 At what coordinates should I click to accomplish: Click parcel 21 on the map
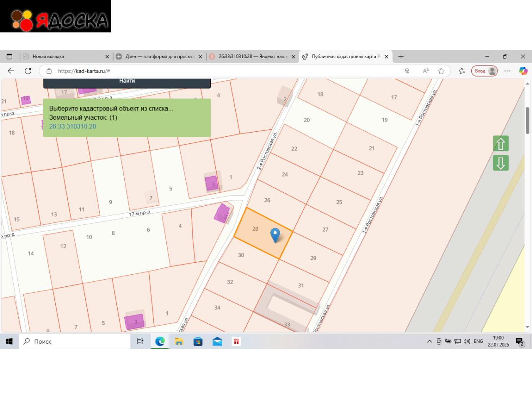[x=372, y=148]
